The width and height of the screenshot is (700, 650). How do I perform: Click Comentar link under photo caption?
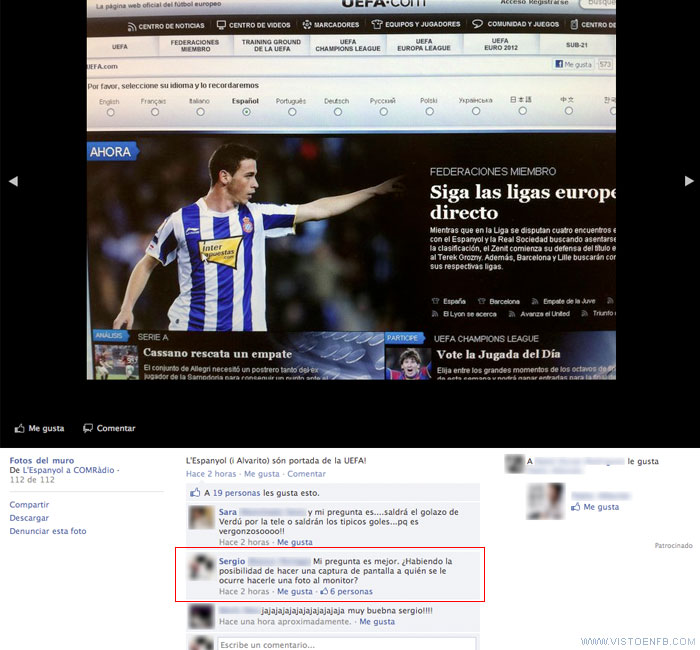[x=306, y=474]
